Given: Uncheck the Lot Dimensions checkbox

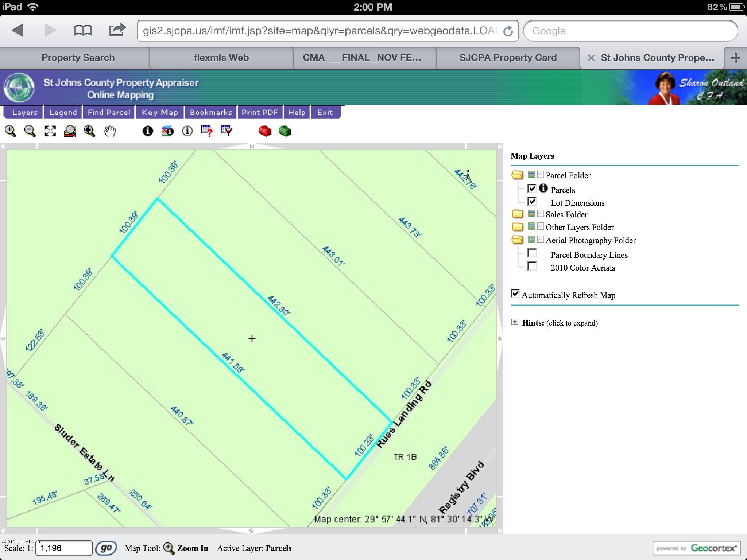Looking at the screenshot, I should (x=532, y=201).
